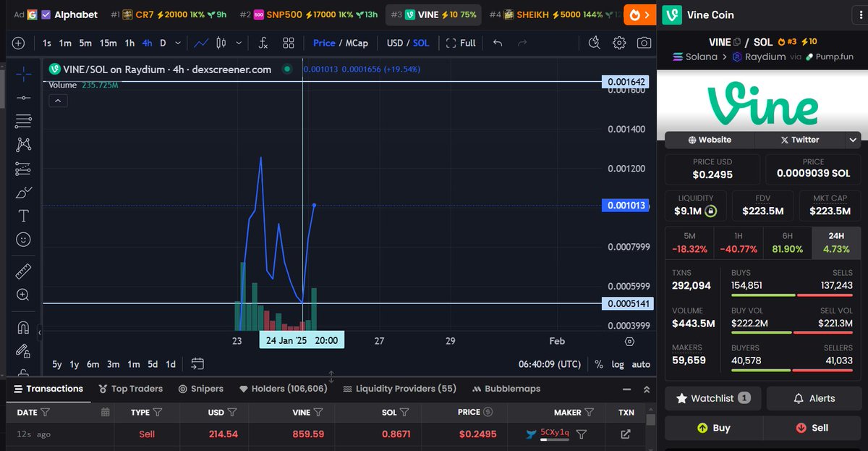Select the measure ruler tool
The height and width of the screenshot is (451, 868).
pos(22,271)
